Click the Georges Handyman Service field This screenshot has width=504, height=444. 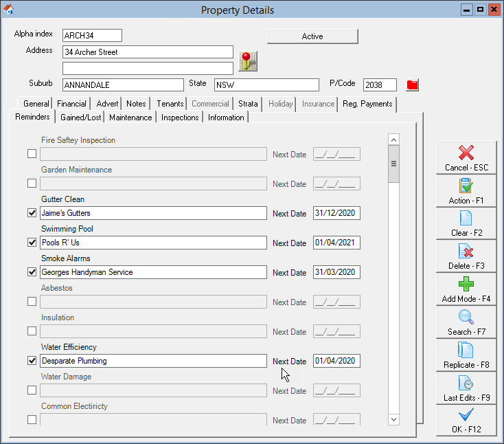click(153, 272)
